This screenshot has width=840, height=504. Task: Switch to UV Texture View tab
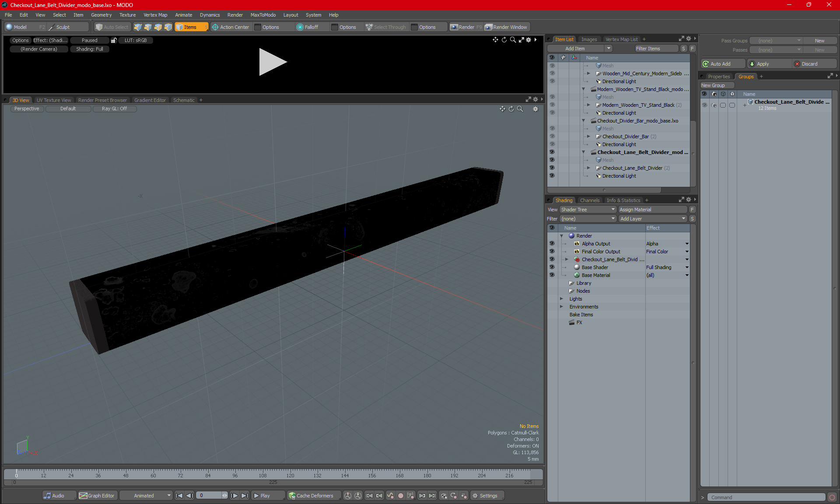click(x=53, y=100)
